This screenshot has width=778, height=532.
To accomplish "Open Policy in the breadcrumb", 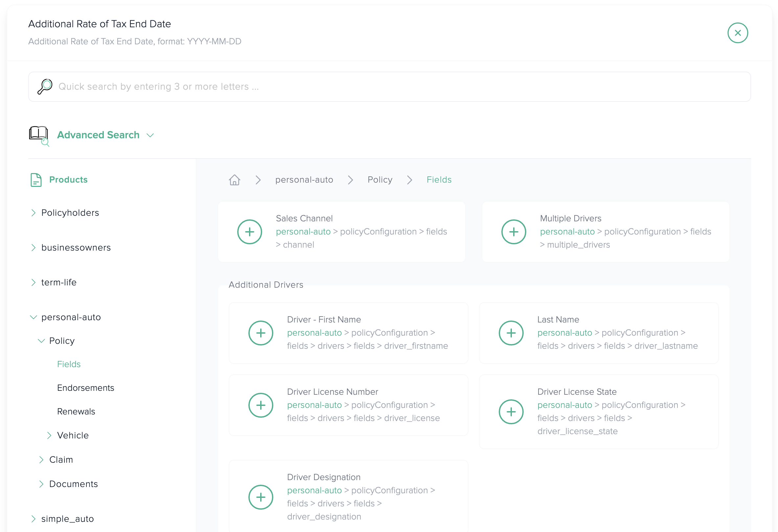I will 379,180.
